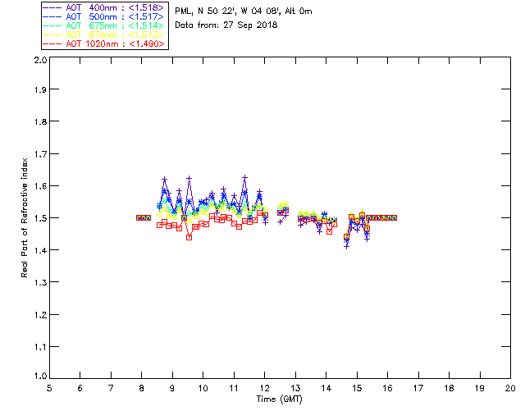Click the AOT 500nm legend entry

tap(103, 16)
